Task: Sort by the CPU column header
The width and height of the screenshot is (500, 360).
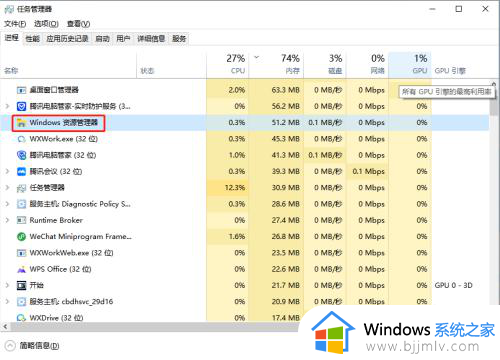Action: tap(228, 65)
